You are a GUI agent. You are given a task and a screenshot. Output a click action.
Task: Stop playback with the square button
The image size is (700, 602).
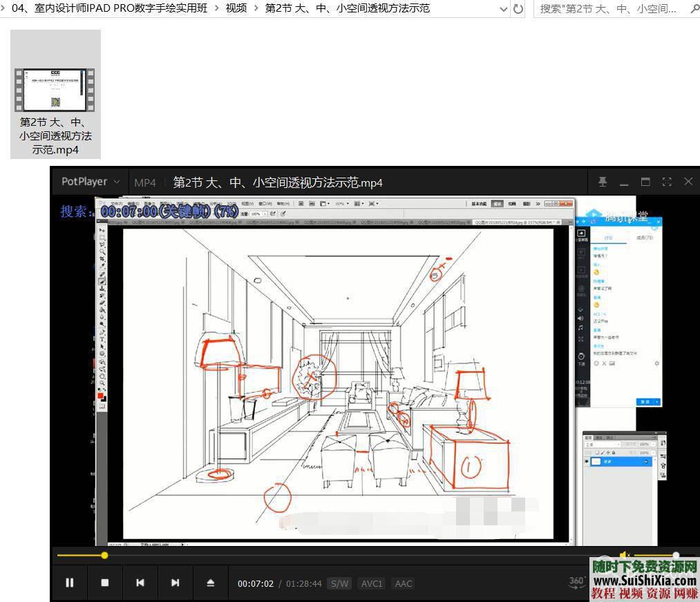(105, 583)
